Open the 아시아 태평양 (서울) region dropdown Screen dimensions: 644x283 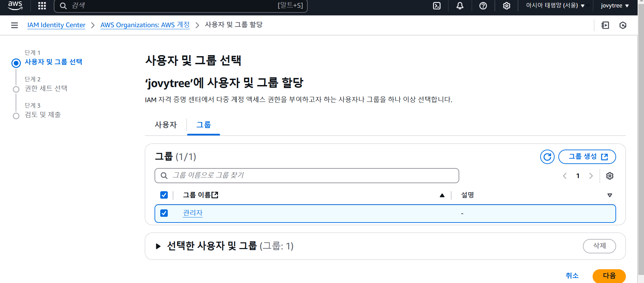pos(555,6)
